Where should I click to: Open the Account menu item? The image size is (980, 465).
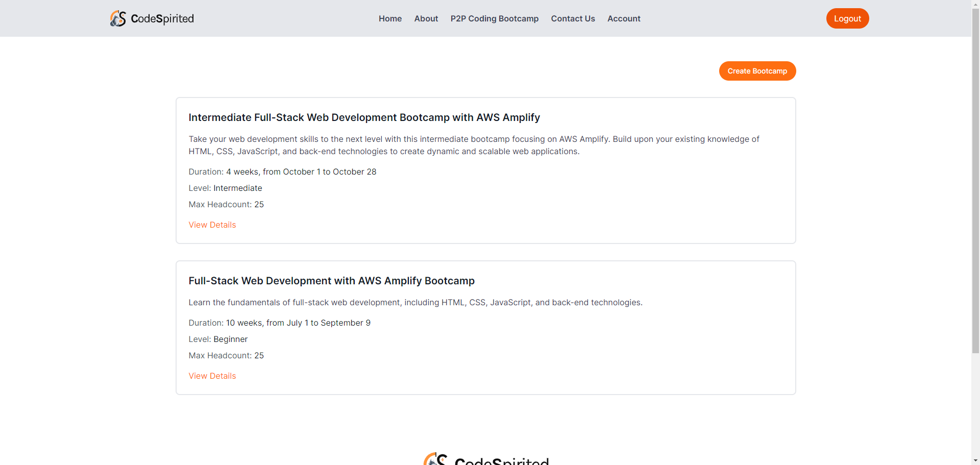(x=623, y=18)
